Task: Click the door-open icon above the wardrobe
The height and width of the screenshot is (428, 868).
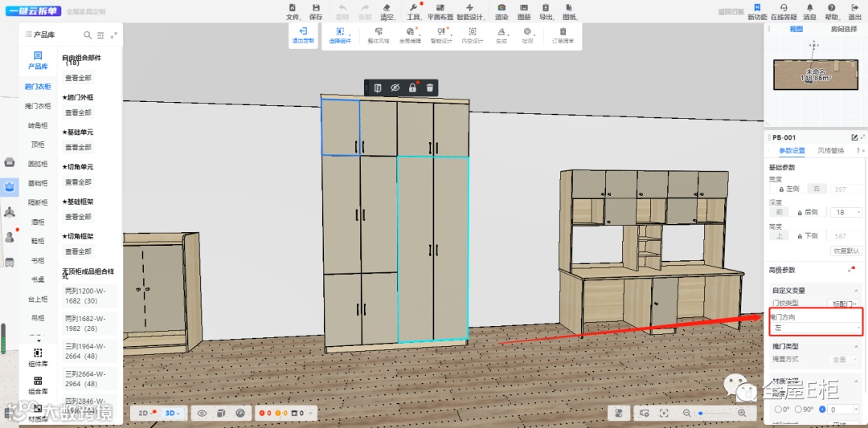Action: [378, 88]
